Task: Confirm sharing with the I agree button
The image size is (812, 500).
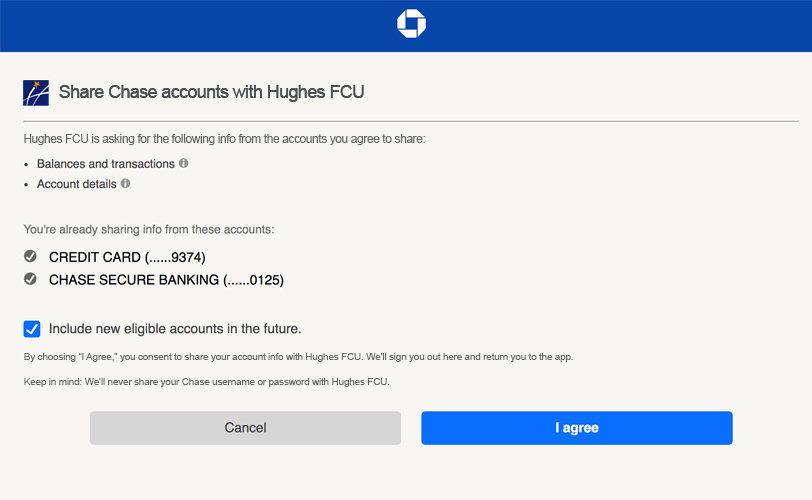Action: pos(577,428)
